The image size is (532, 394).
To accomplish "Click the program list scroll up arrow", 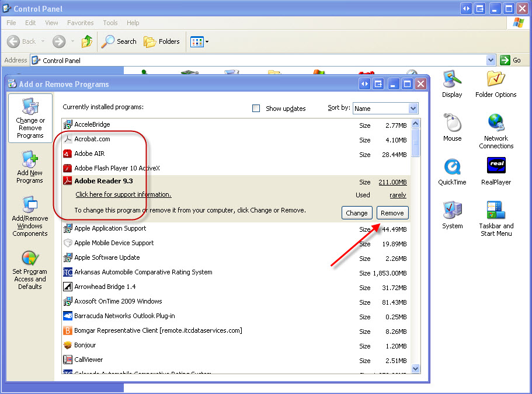I will click(416, 123).
